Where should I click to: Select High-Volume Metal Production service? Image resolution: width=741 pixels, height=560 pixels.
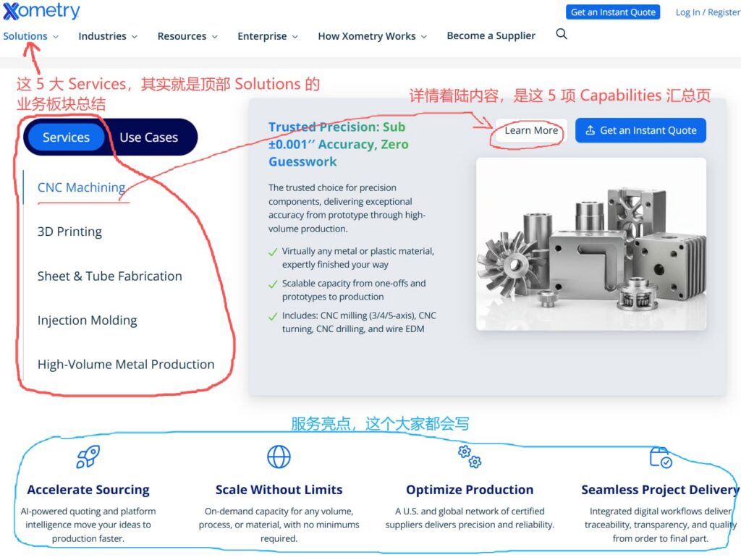tap(126, 365)
